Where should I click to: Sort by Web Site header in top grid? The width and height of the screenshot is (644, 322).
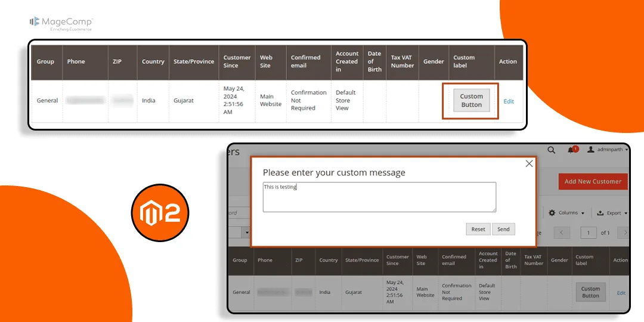[271, 63]
